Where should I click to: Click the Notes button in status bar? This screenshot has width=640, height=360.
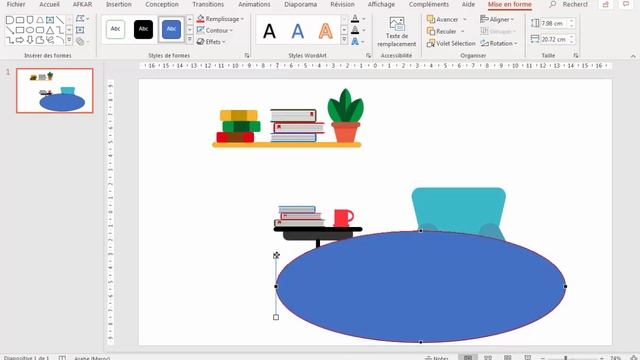[x=436, y=358]
